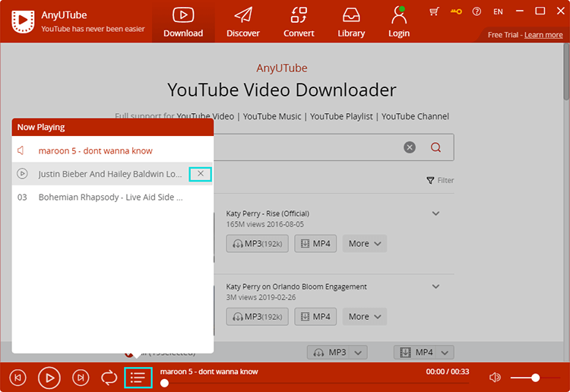Viewport: 570px width, 392px height.
Task: Toggle the repeat loop mode
Action: point(109,378)
